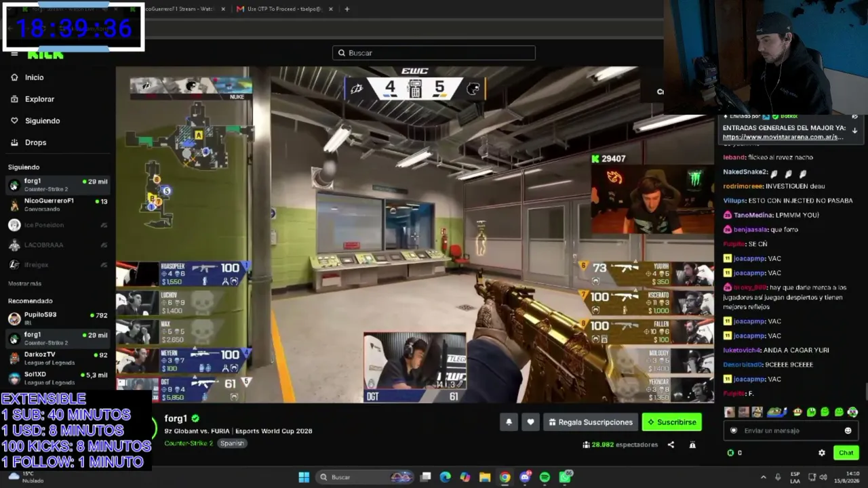Open File Explorer from the taskbar
The height and width of the screenshot is (488, 868).
tap(485, 477)
